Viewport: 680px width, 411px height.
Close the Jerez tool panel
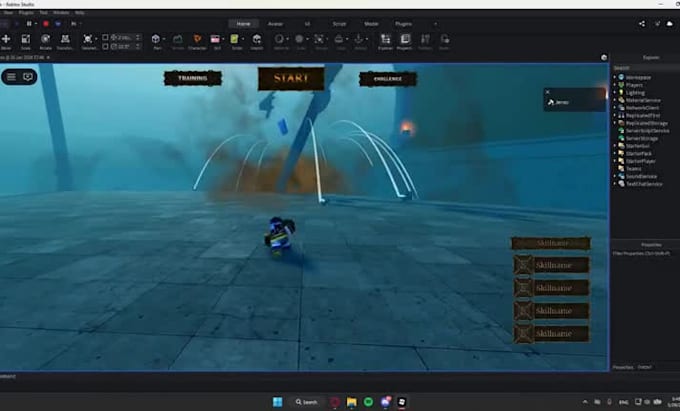pyautogui.click(x=548, y=92)
